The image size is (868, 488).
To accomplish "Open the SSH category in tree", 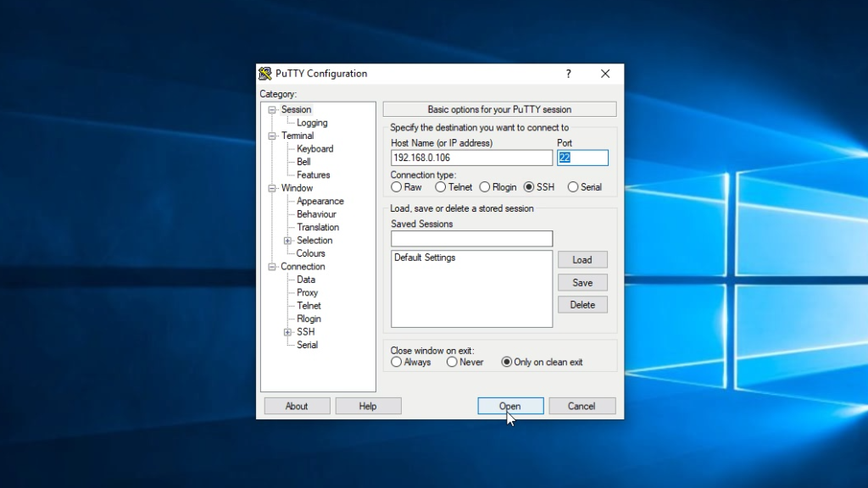I will (x=305, y=332).
